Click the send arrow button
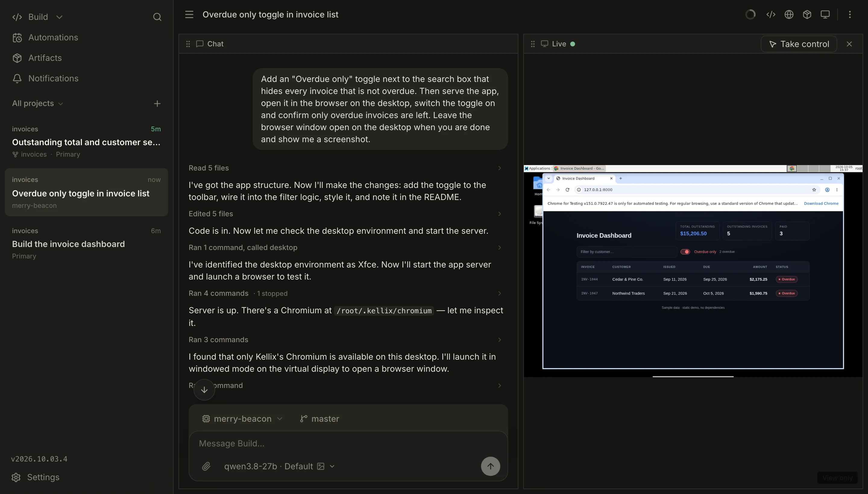Screen dimensions: 868x494 [x=490, y=466]
